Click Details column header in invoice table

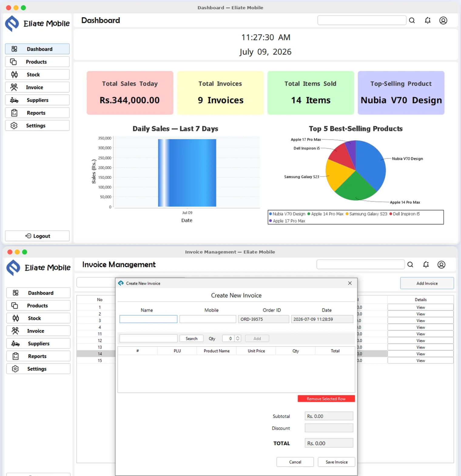click(421, 300)
